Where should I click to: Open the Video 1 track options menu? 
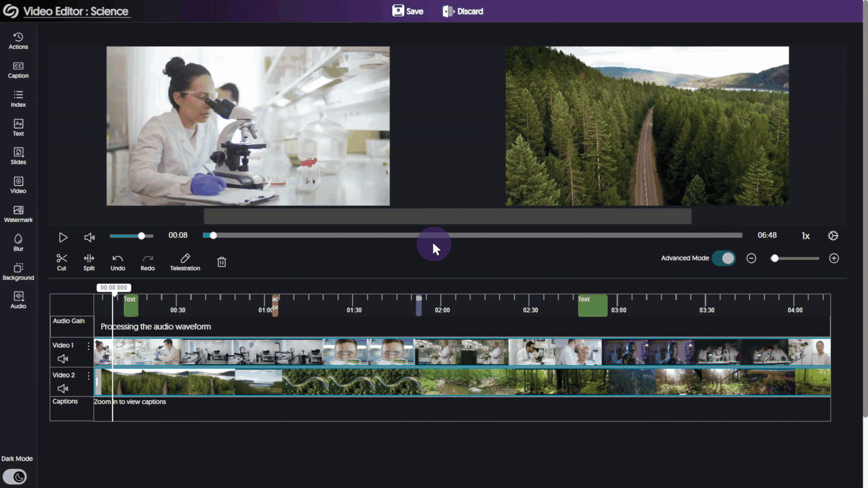point(88,346)
